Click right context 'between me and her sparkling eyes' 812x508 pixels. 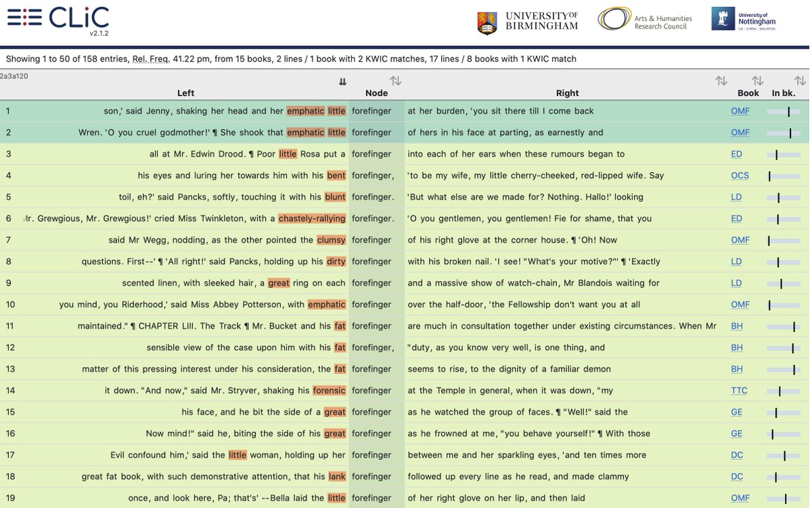coord(480,455)
